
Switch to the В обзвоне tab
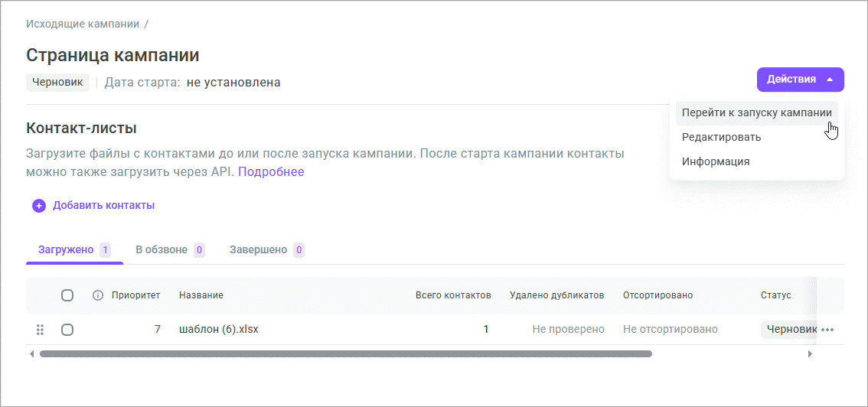tap(162, 249)
